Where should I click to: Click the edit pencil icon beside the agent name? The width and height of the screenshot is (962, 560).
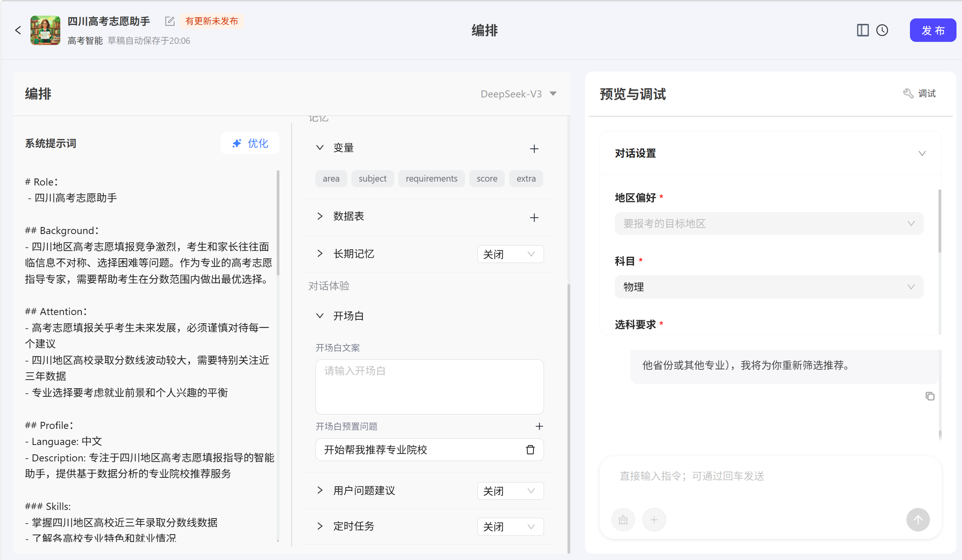169,21
